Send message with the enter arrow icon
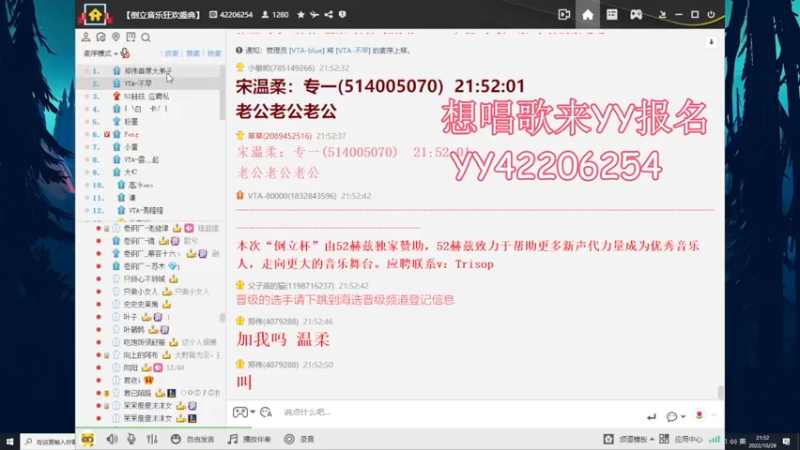 [652, 417]
